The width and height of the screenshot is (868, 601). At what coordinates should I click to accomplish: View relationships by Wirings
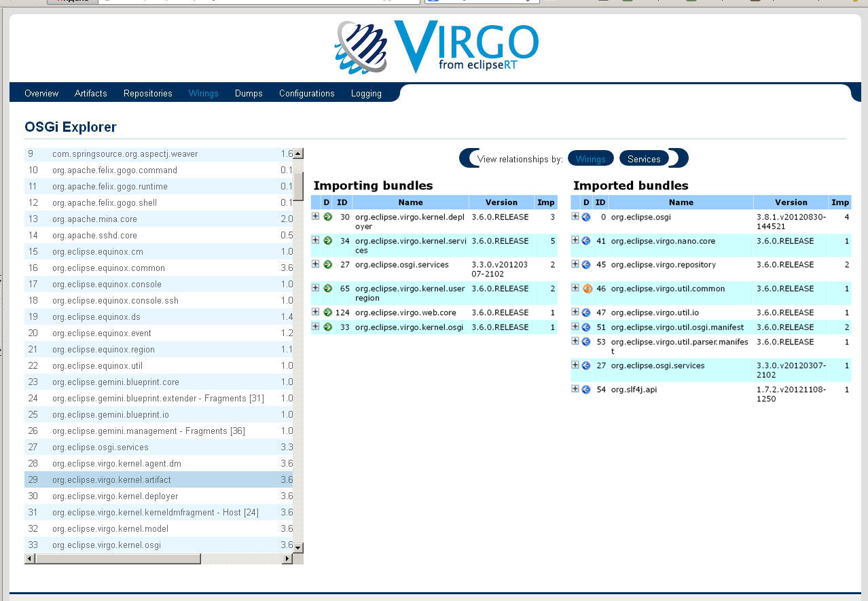591,159
